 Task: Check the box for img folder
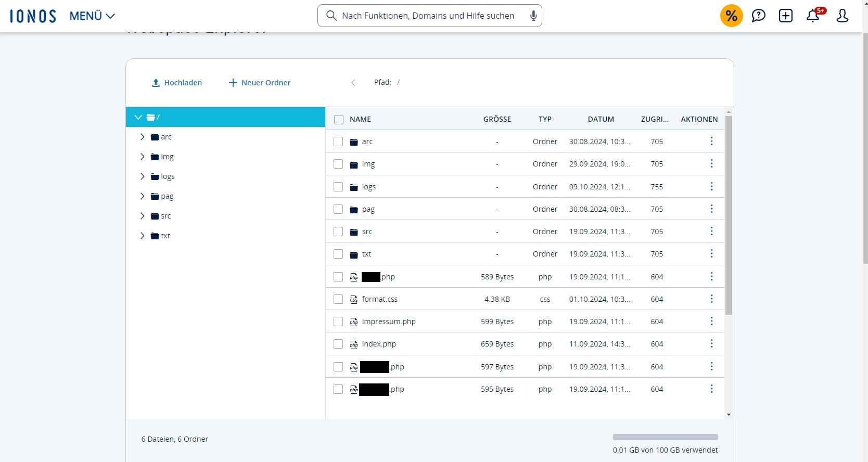338,164
